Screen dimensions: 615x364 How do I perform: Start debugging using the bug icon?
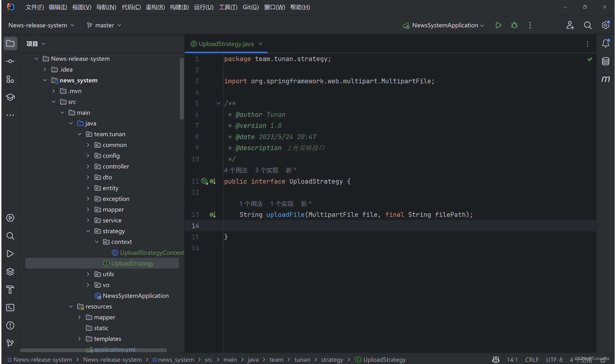[x=514, y=25]
